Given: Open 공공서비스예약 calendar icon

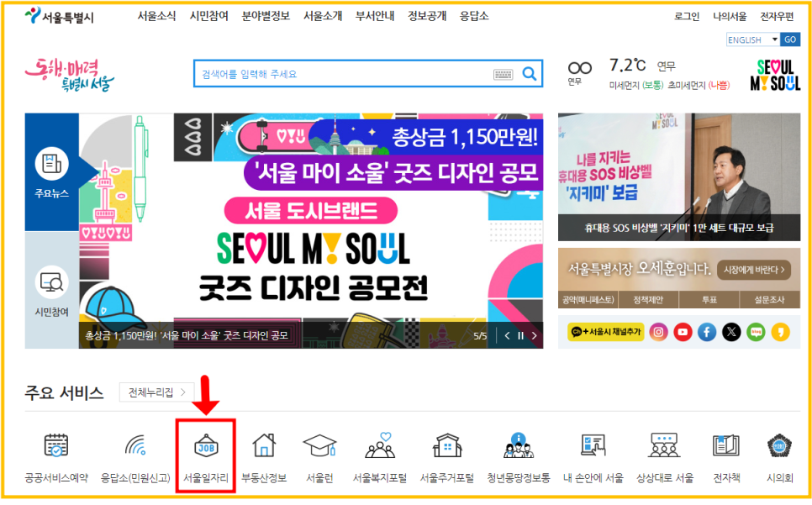Looking at the screenshot, I should coord(56,445).
